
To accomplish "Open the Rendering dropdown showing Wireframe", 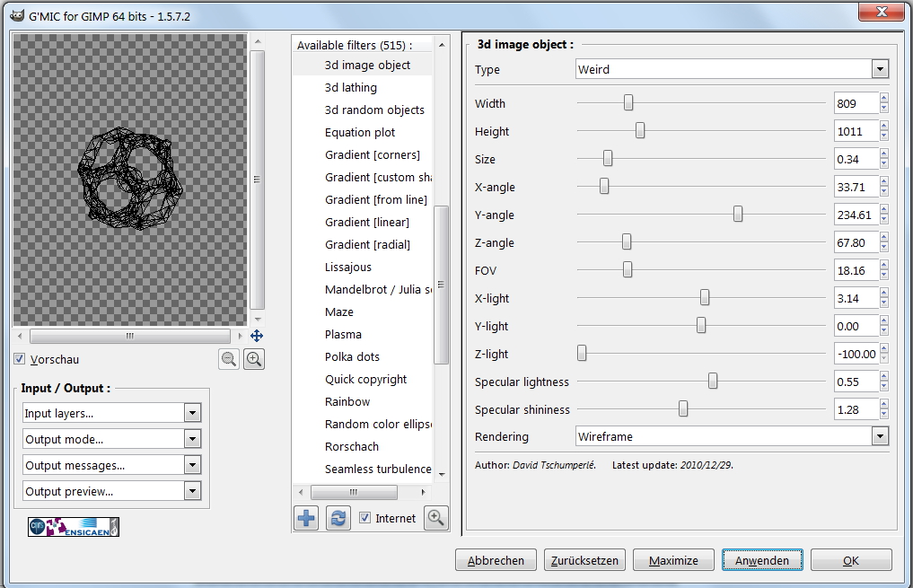I will (732, 436).
